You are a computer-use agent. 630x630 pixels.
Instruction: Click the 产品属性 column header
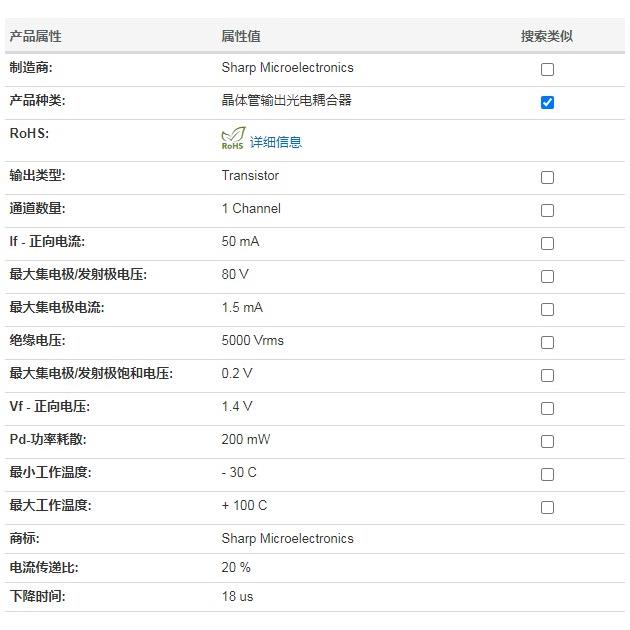click(35, 36)
